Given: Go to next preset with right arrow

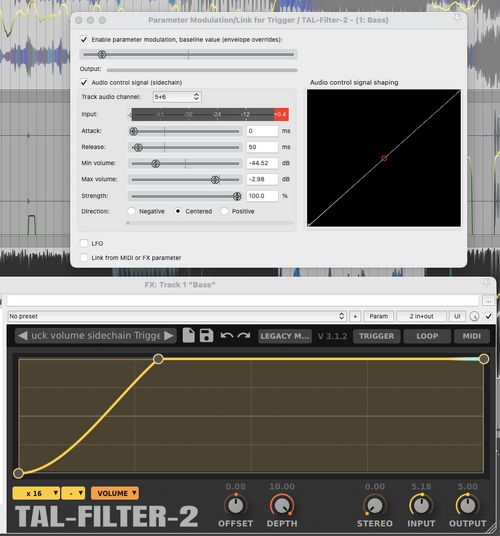Looking at the screenshot, I should coord(168,336).
